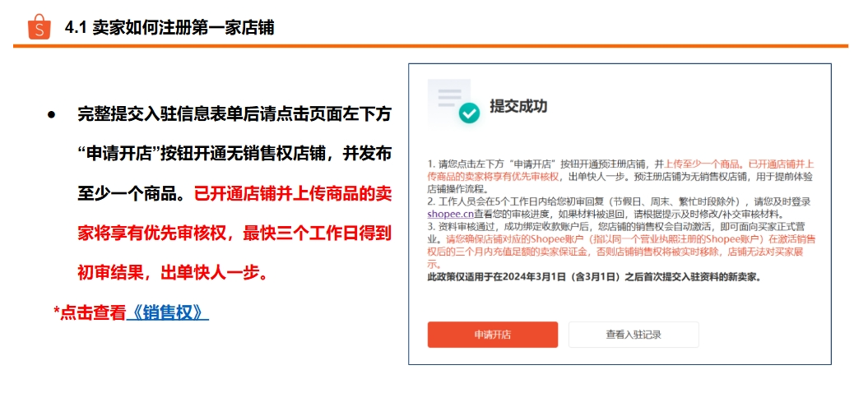Click the orange 申请开店 button
The image size is (868, 393).
click(x=493, y=335)
